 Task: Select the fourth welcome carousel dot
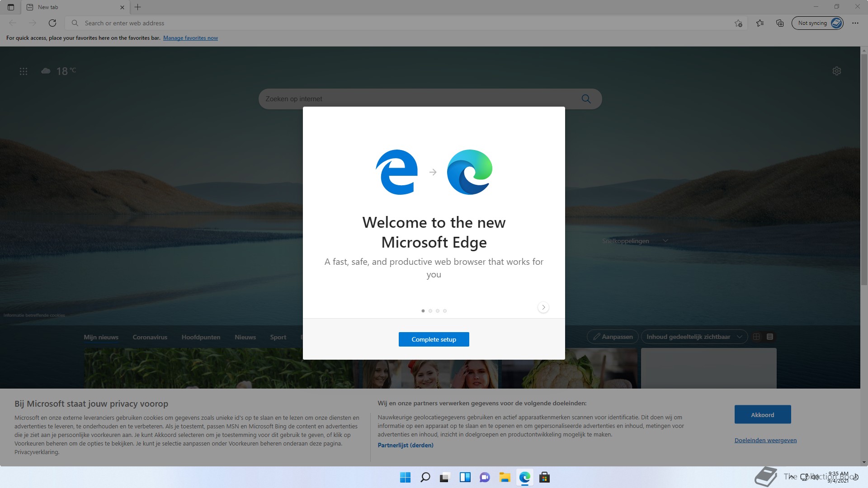[x=445, y=311]
